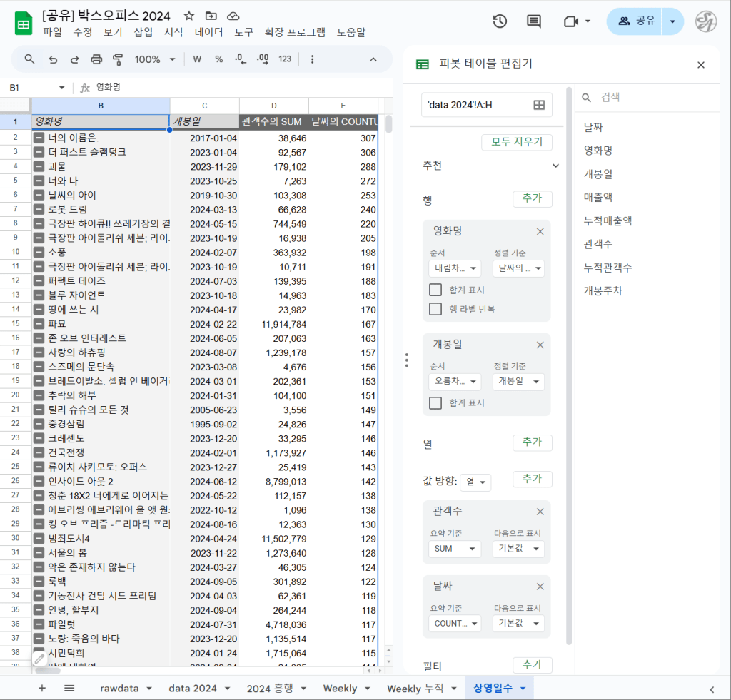Image resolution: width=731 pixels, height=700 pixels.
Task: Open the comments icon in header
Action: 533,21
